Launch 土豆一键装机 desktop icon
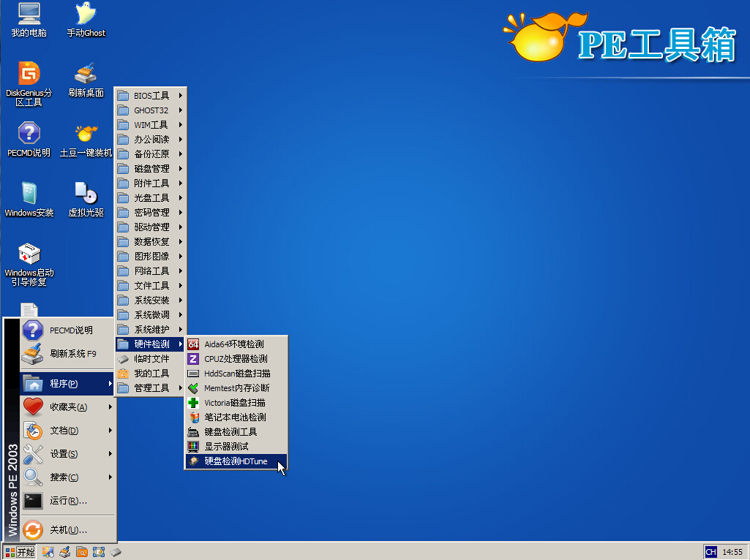The width and height of the screenshot is (750, 560). (x=86, y=140)
